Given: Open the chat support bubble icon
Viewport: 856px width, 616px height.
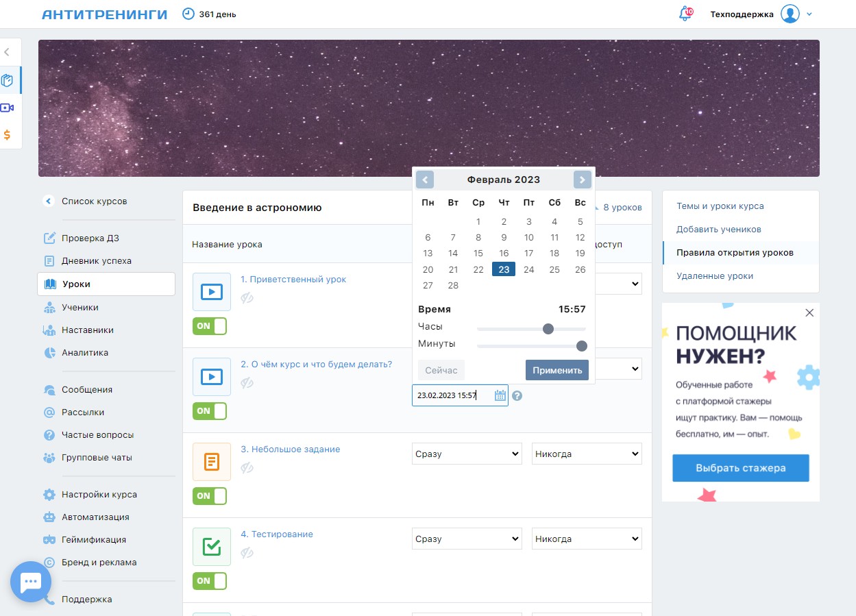Looking at the screenshot, I should tap(31, 582).
